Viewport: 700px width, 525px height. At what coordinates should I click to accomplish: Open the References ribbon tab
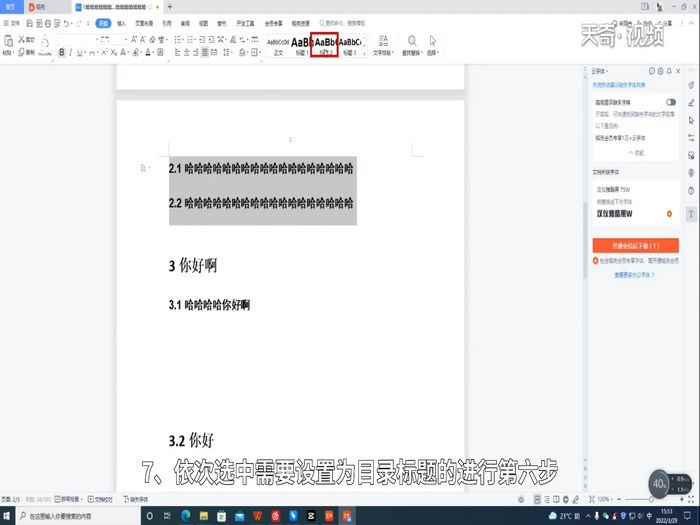(167, 23)
